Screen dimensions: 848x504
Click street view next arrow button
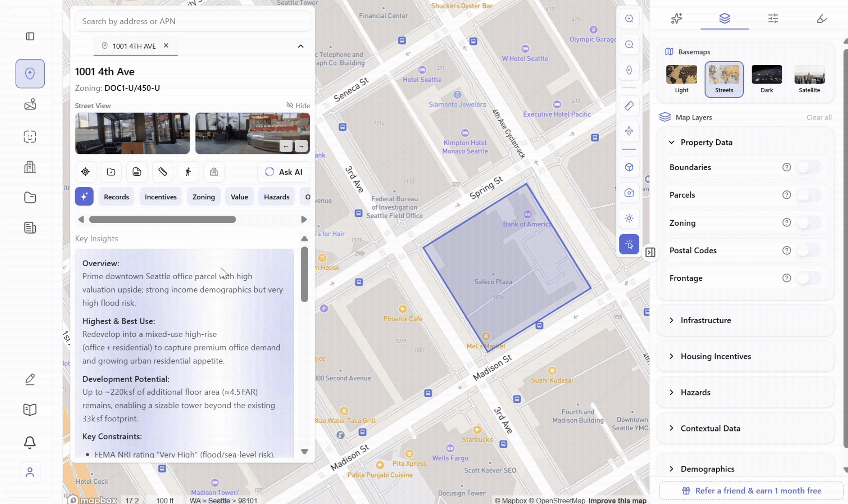301,146
